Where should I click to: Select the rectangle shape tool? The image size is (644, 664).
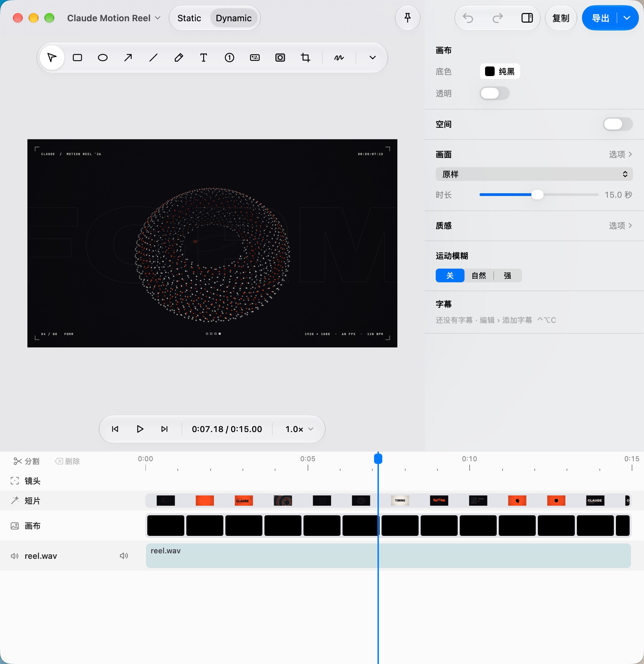(x=77, y=58)
